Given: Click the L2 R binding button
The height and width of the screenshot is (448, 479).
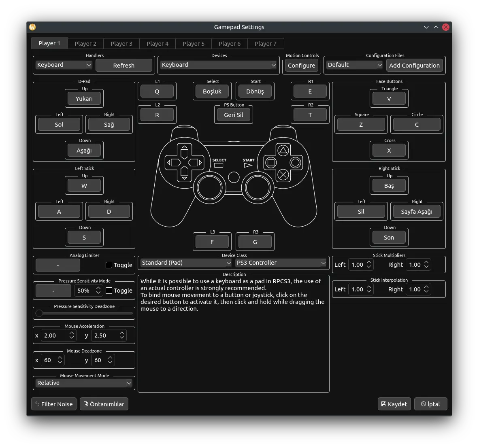Looking at the screenshot, I should point(157,115).
